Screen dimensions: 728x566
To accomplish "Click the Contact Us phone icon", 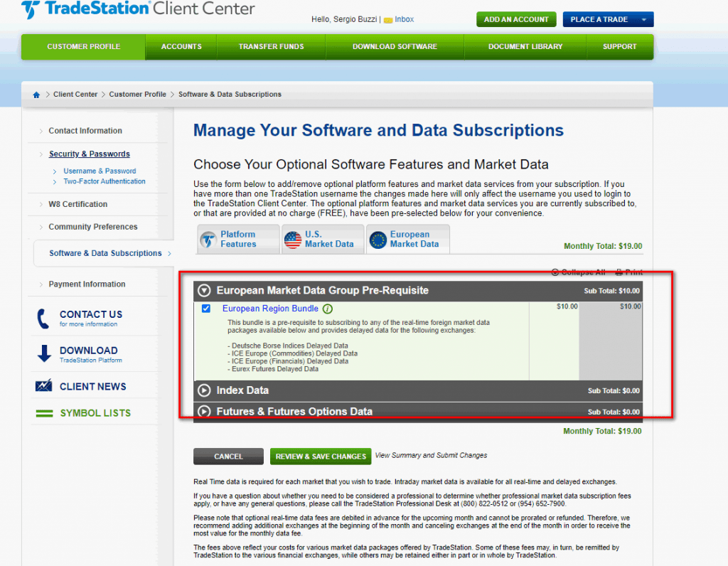I will (43, 319).
